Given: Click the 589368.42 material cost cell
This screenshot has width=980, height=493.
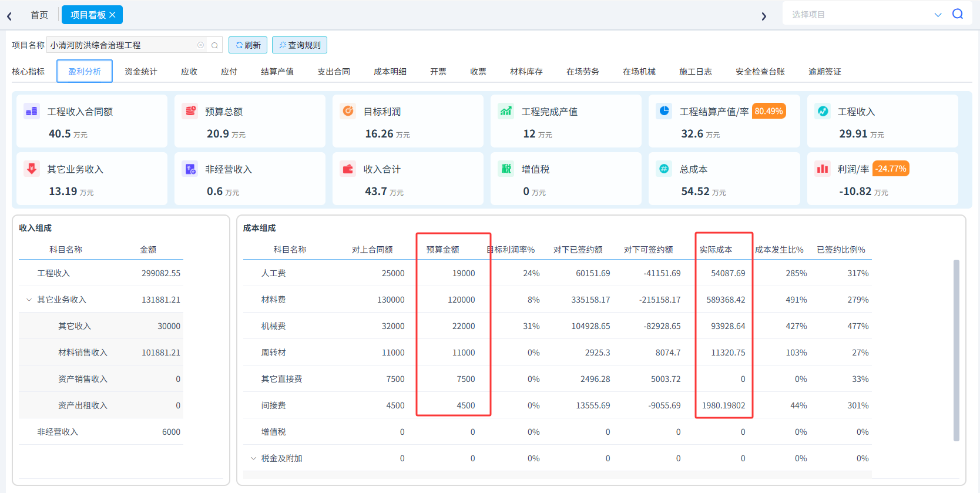Looking at the screenshot, I should (726, 300).
